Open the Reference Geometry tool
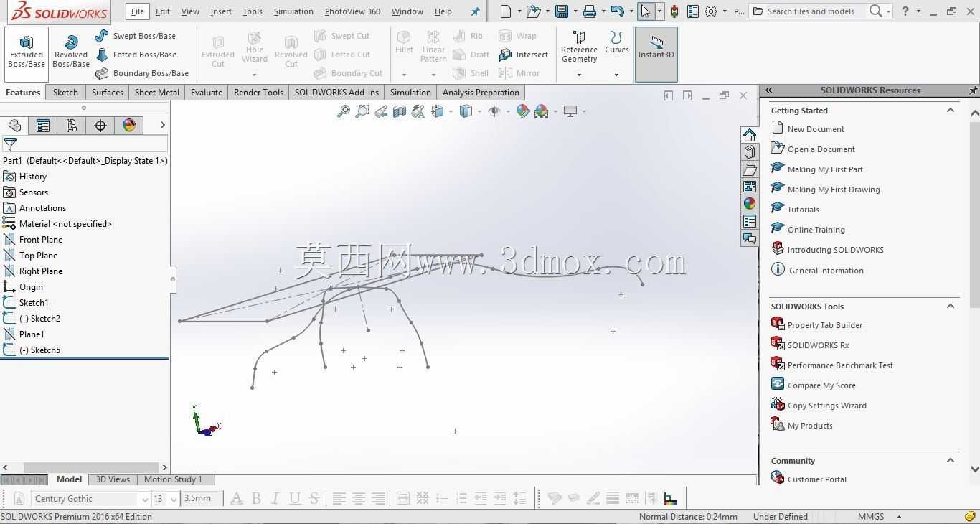 (579, 47)
